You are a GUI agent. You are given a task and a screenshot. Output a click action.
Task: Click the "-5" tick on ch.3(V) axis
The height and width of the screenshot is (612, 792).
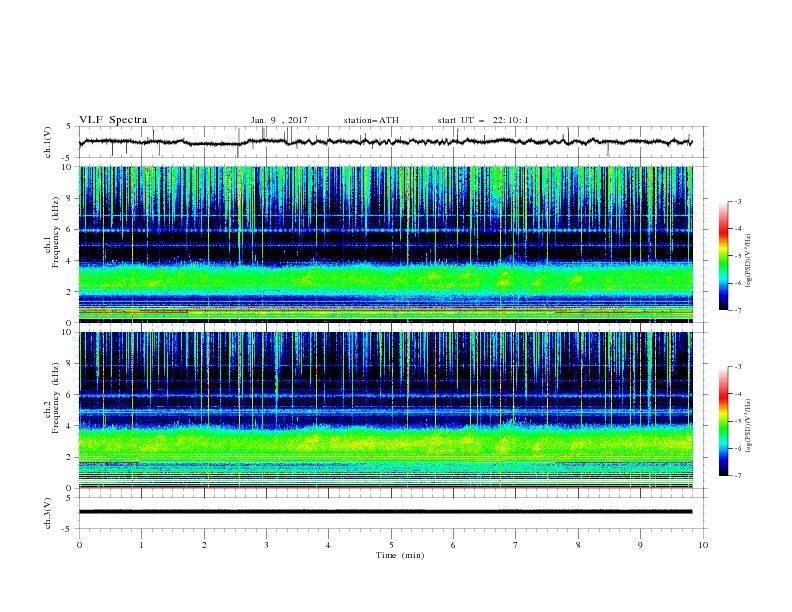[68, 529]
